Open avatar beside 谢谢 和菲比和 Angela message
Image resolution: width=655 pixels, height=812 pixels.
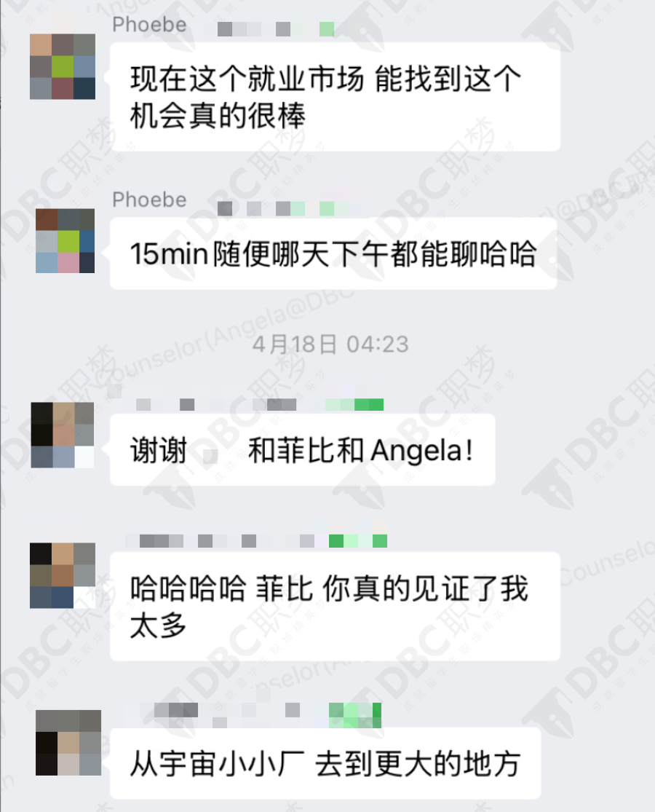click(x=63, y=435)
